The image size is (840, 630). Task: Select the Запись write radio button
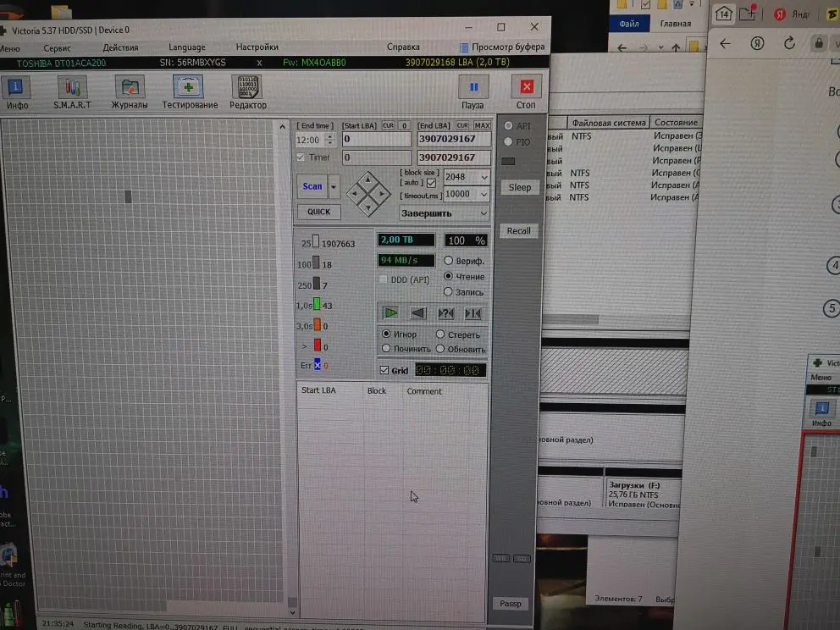pyautogui.click(x=449, y=291)
